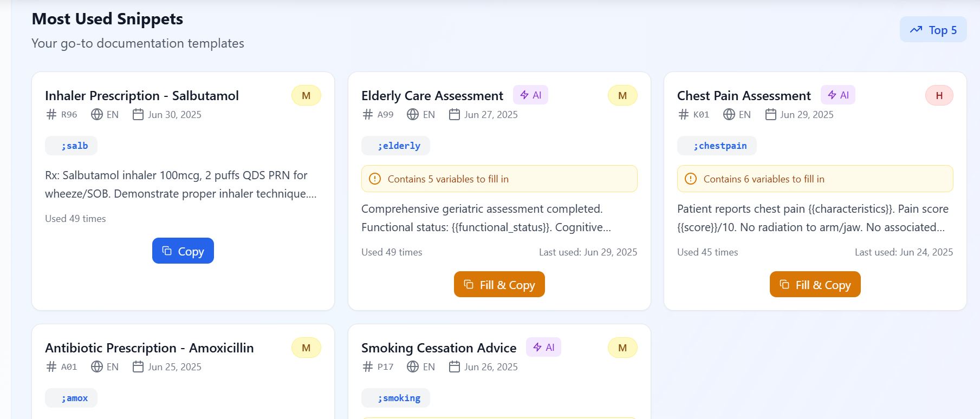The width and height of the screenshot is (980, 419).
Task: Click the H priority badge on Chest Pain
Action: click(x=939, y=96)
